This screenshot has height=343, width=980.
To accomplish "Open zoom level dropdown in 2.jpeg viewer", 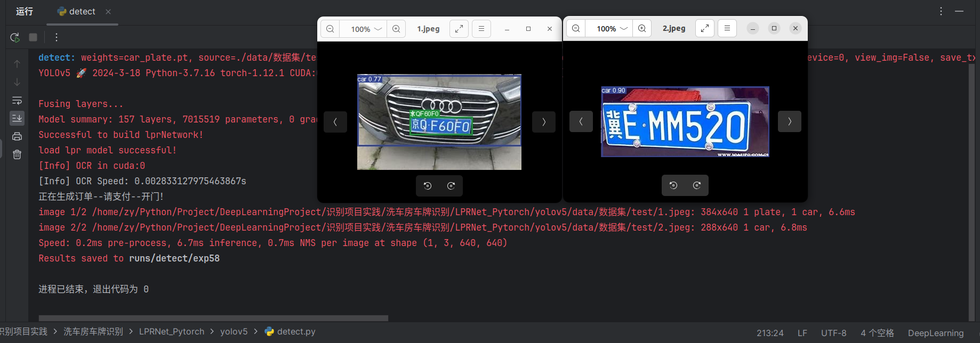I will (x=612, y=29).
